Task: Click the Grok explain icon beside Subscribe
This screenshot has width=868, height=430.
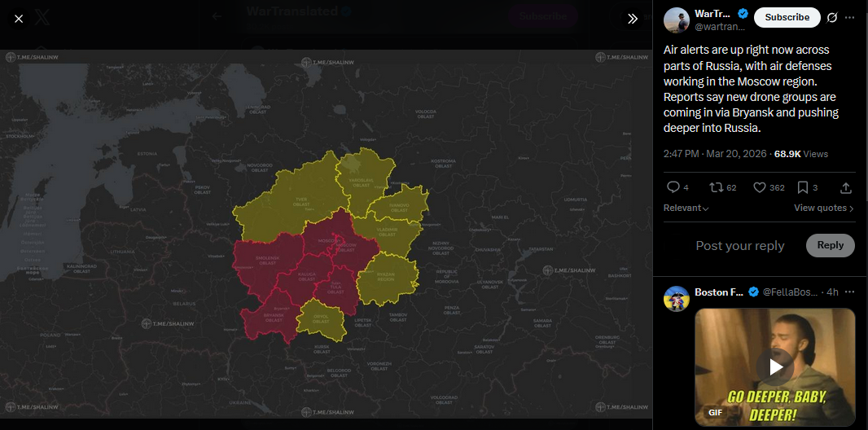Action: point(832,18)
